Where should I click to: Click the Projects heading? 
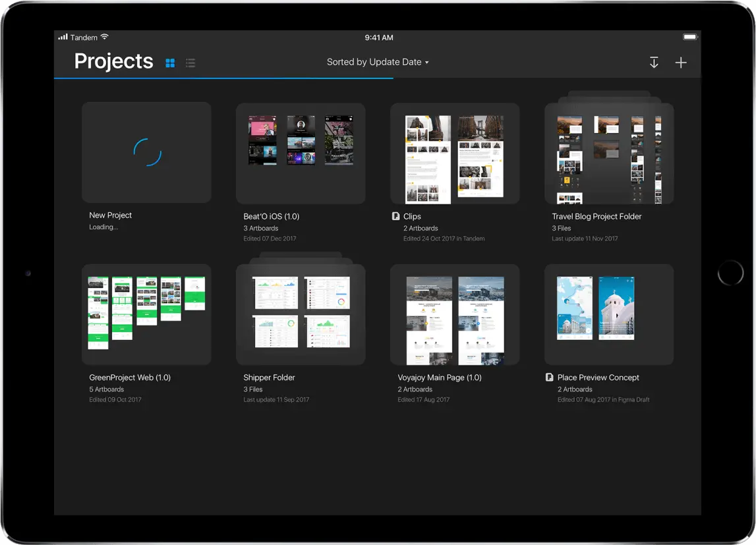coord(113,61)
